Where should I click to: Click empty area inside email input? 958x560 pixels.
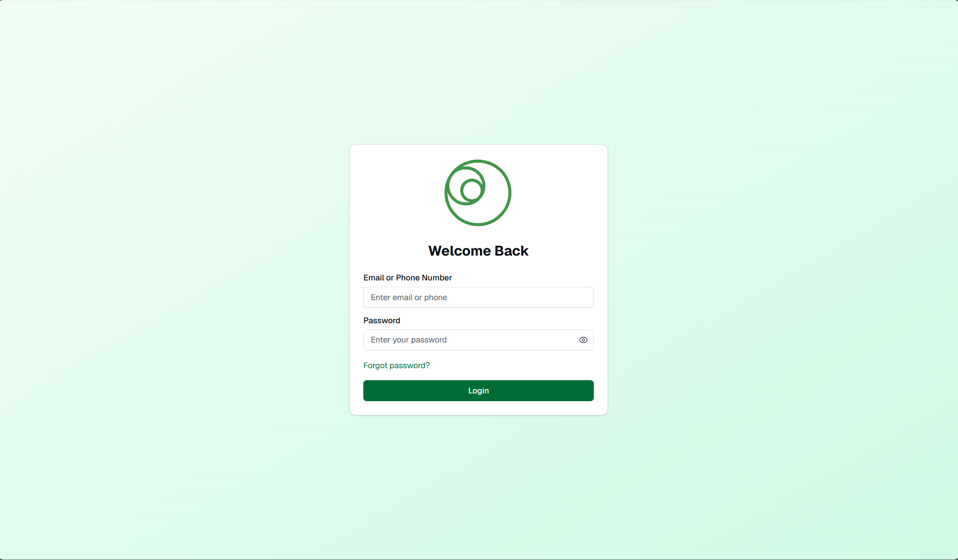click(x=523, y=297)
